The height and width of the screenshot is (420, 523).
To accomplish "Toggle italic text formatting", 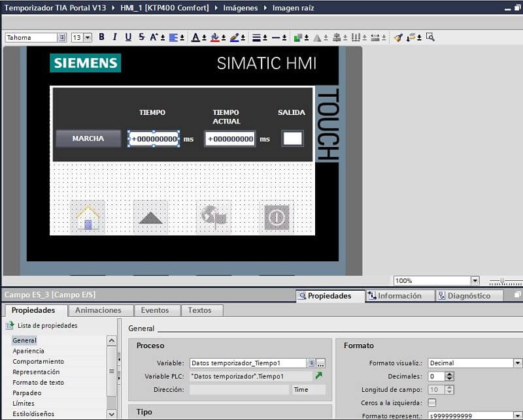I will pos(115,37).
